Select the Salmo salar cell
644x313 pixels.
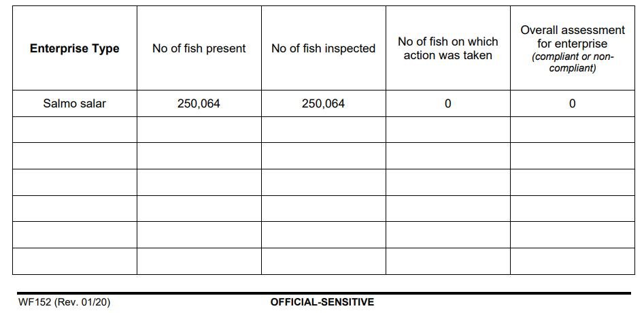(x=75, y=103)
